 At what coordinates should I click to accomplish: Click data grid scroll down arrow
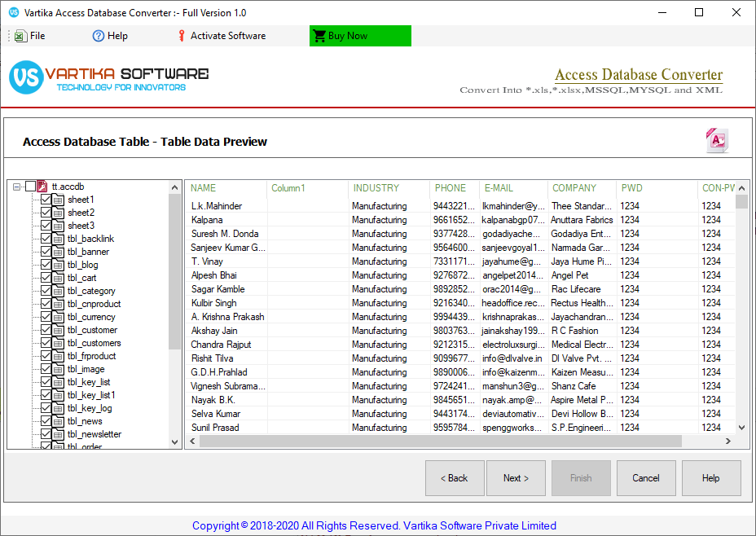coord(741,428)
